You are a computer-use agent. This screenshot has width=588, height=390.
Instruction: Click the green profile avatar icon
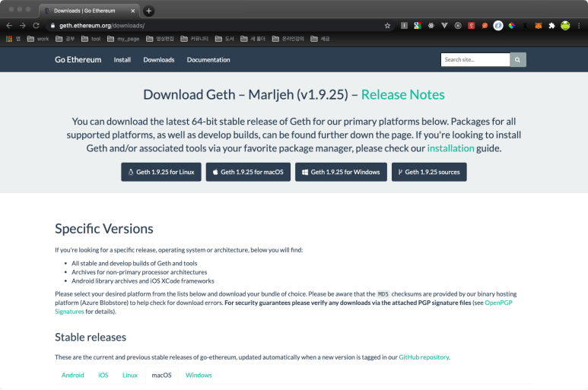coord(565,26)
